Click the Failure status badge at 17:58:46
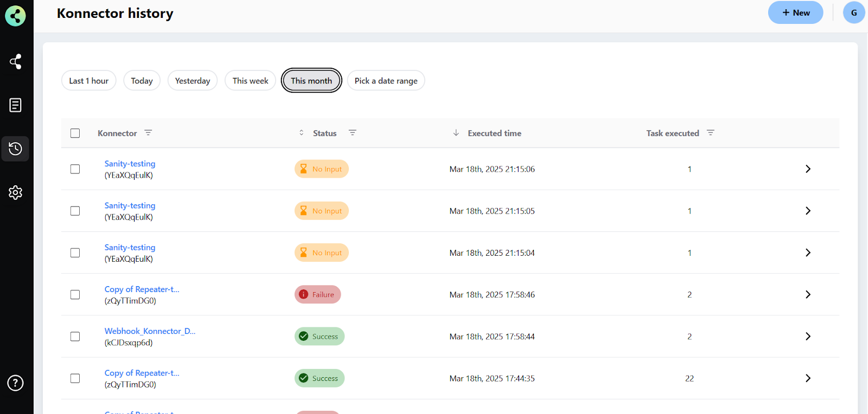The width and height of the screenshot is (868, 414). [x=318, y=294]
